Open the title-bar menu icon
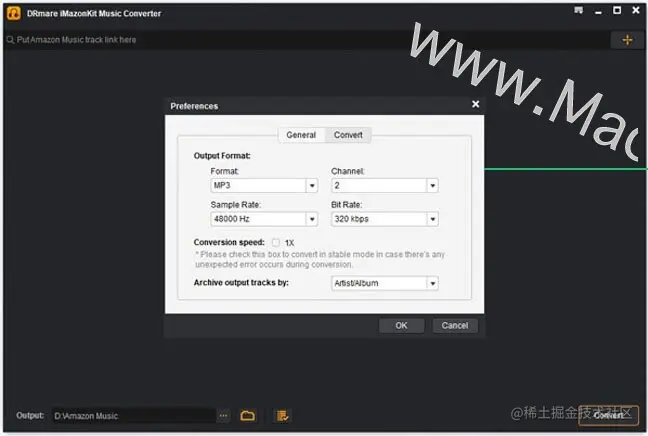648x436 pixels. (579, 10)
